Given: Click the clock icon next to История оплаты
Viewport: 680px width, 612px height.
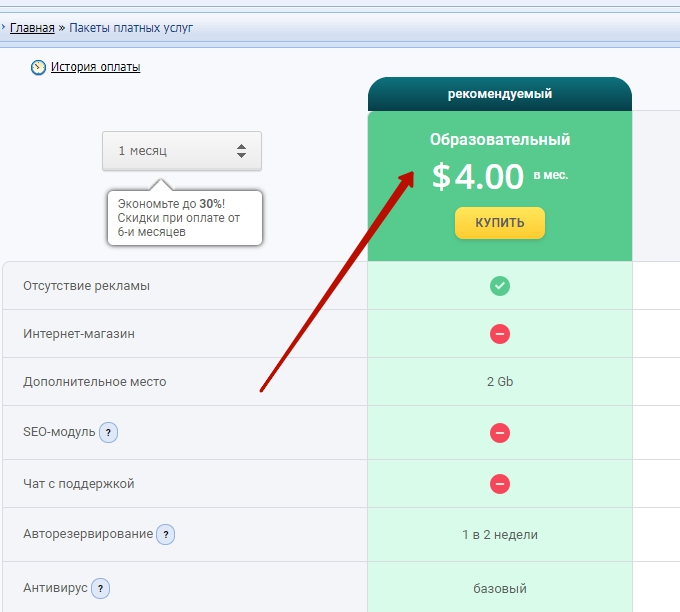Looking at the screenshot, I should (38, 67).
